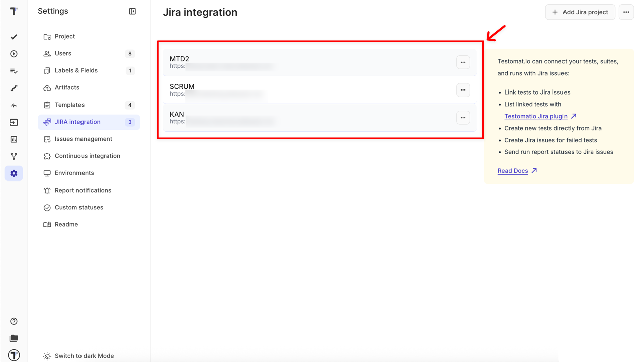
Task: Open the Read Docs link
Action: 513,171
